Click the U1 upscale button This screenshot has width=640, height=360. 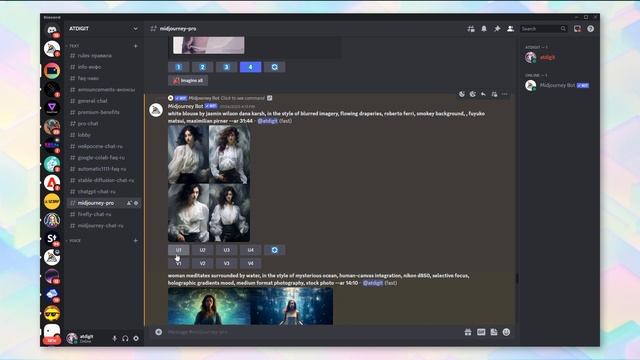(x=178, y=250)
